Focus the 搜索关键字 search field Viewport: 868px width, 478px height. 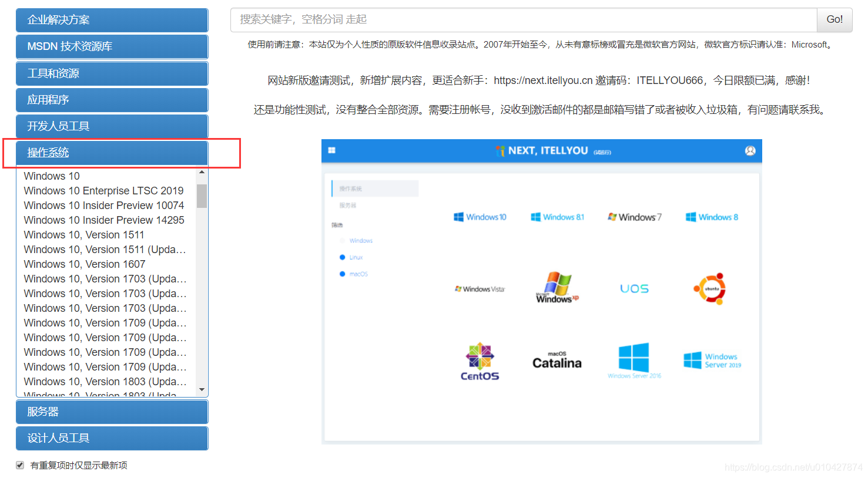tap(524, 20)
